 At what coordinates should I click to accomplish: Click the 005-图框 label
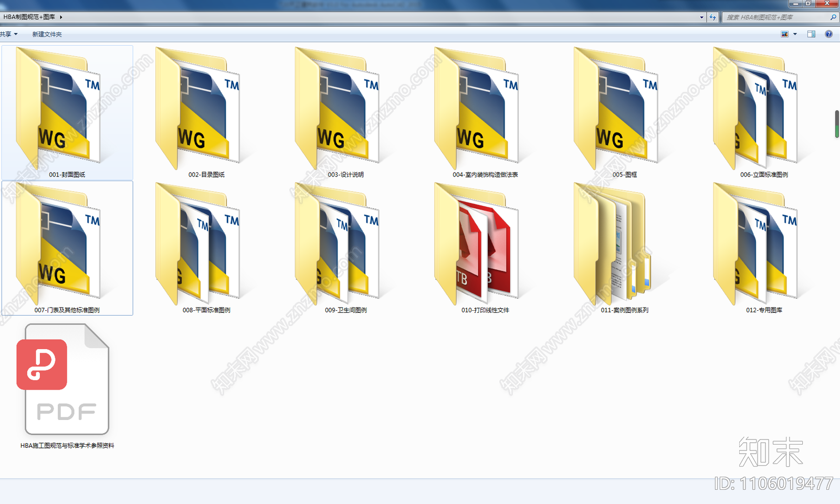[625, 175]
